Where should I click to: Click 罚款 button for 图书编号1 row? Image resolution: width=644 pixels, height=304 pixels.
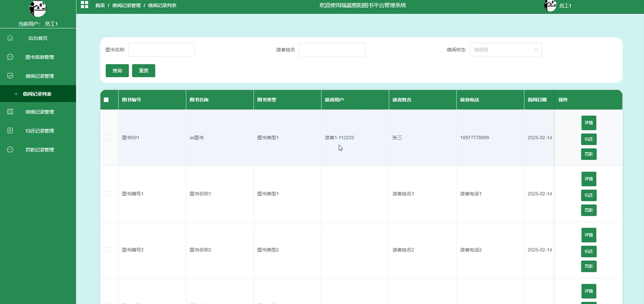[x=588, y=210]
